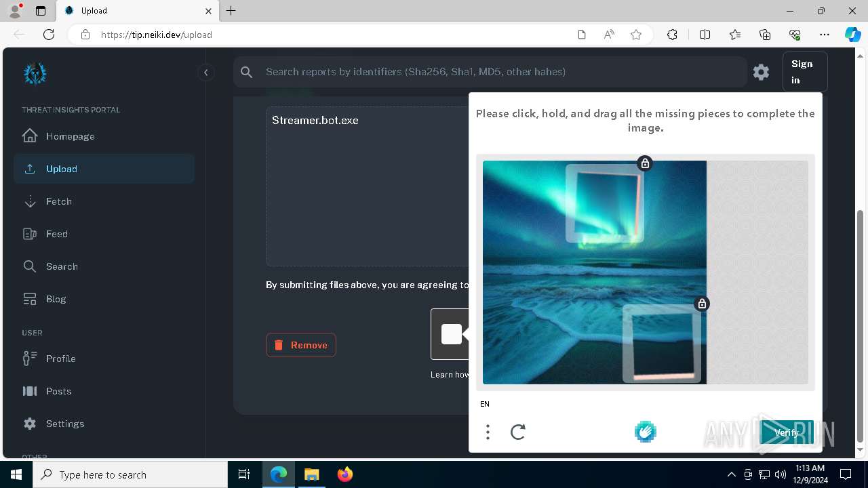Open Edge Read aloud icon
This screenshot has height=488, width=868.
(x=609, y=35)
